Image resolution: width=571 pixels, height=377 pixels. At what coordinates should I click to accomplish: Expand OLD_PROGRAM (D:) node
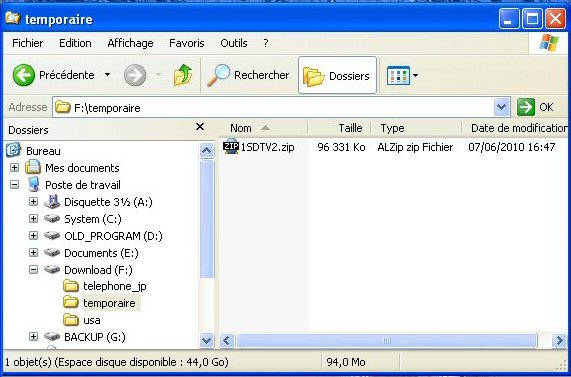pyautogui.click(x=33, y=235)
